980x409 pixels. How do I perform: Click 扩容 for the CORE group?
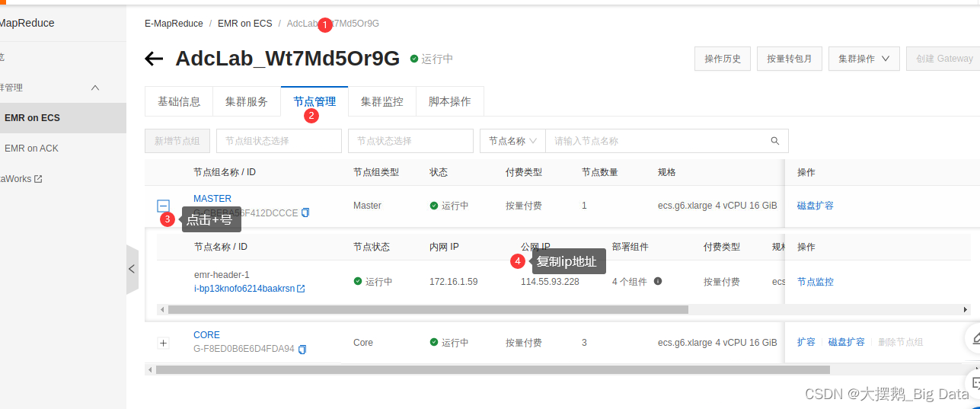pos(806,342)
